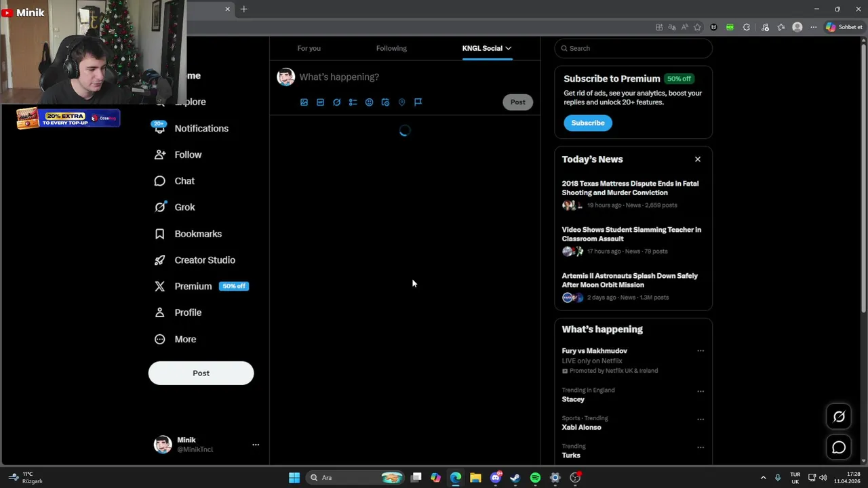
Task: Go to Profile in sidebar
Action: coord(178,312)
